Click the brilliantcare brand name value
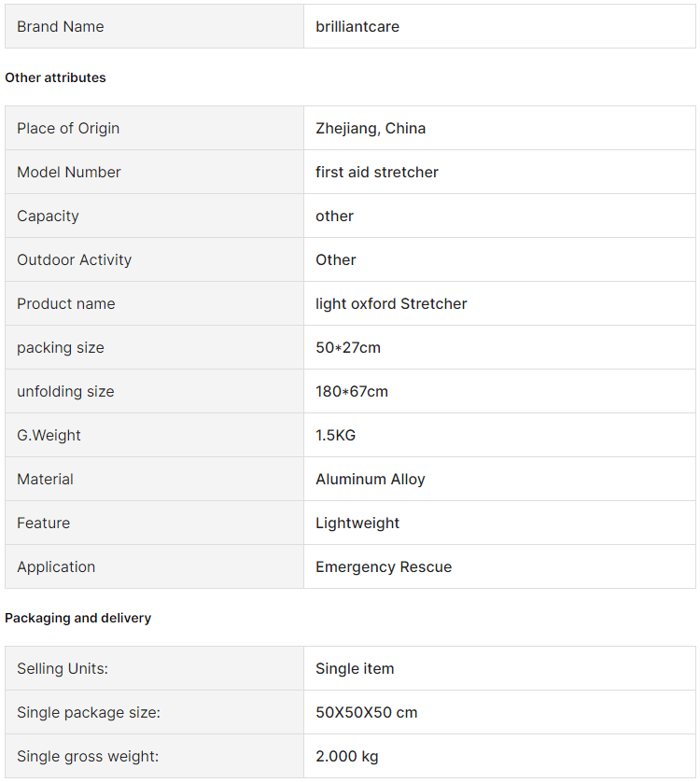Viewport: 700px width, 782px height. tap(357, 26)
